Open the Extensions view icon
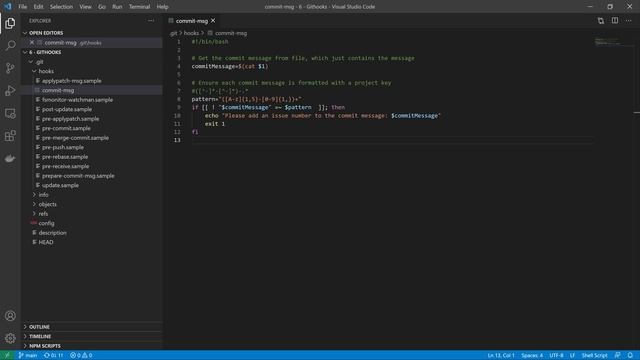The image size is (640, 360). point(10,136)
